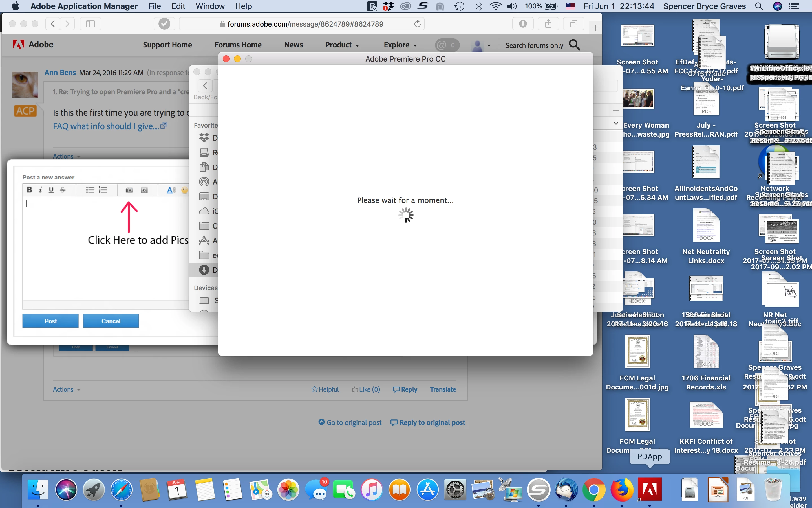This screenshot has width=812, height=508.
Task: Open Photos from the Dock
Action: [288, 490]
